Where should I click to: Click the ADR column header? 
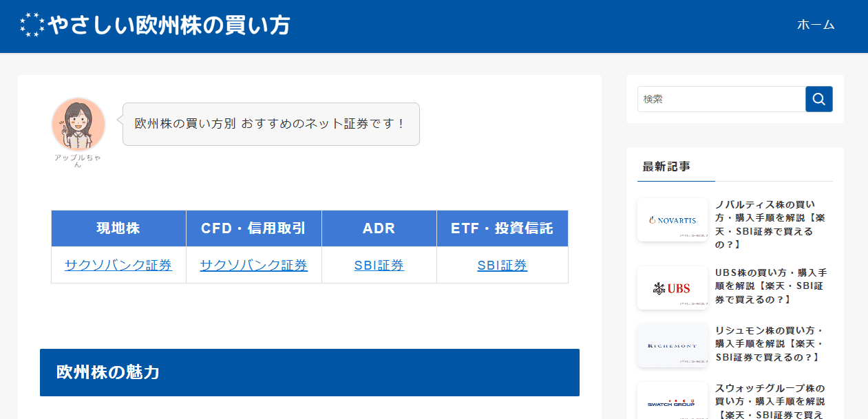click(x=379, y=228)
